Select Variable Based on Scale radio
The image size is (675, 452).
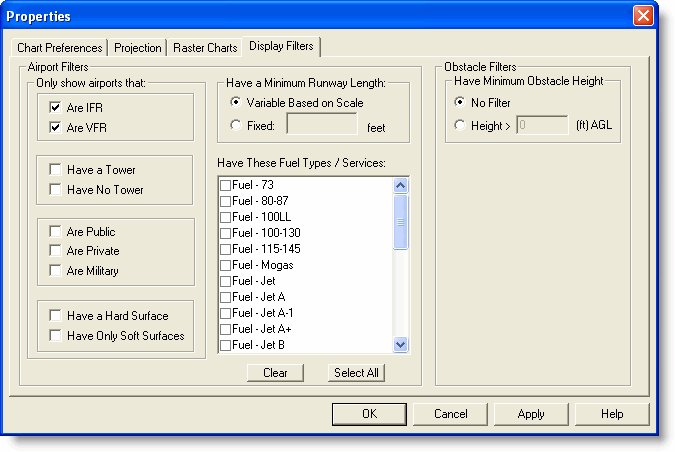click(x=235, y=102)
